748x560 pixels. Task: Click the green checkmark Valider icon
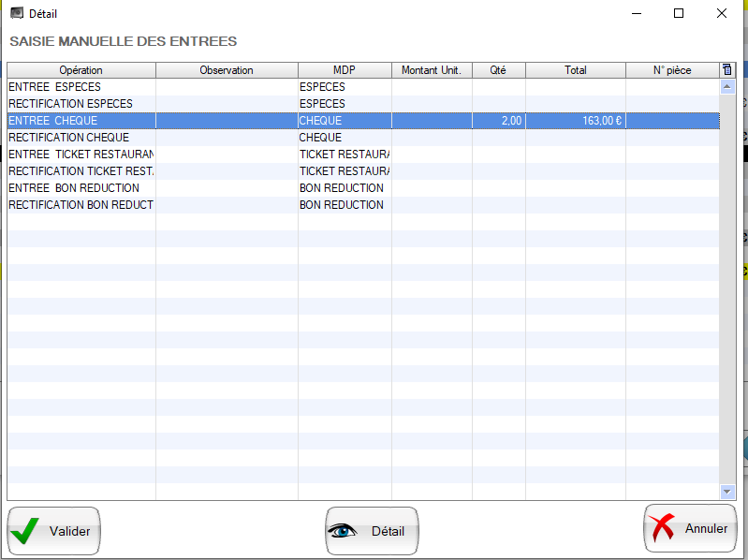coord(25,531)
